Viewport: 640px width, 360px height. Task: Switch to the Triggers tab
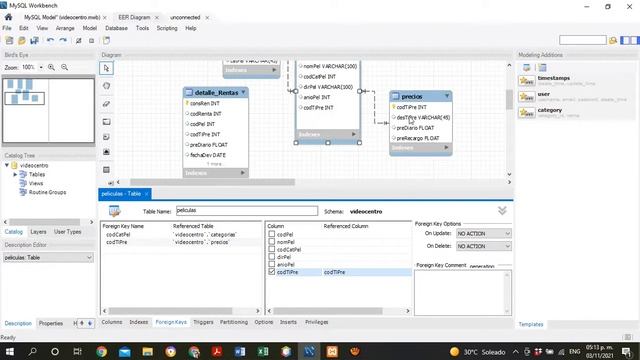(x=203, y=322)
